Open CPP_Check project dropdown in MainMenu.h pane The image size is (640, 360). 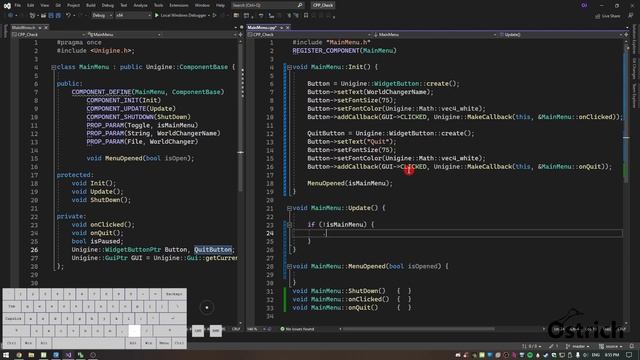[x=49, y=35]
